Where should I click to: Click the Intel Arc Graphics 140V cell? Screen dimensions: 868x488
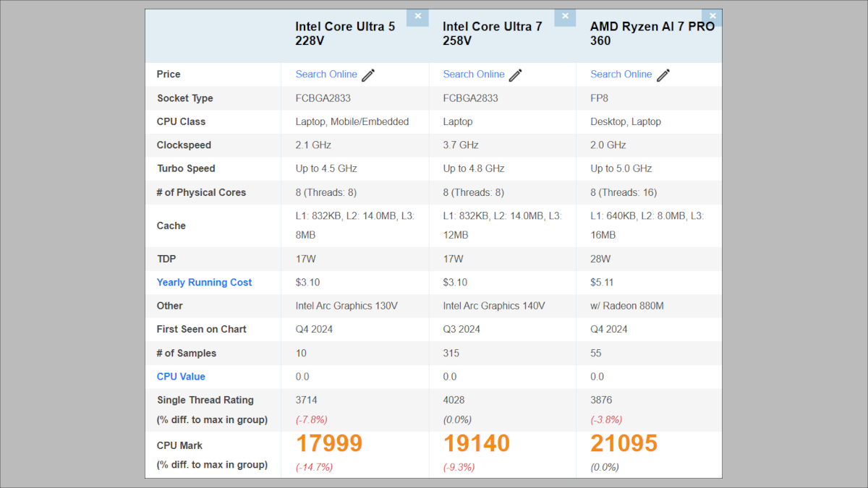pos(494,306)
